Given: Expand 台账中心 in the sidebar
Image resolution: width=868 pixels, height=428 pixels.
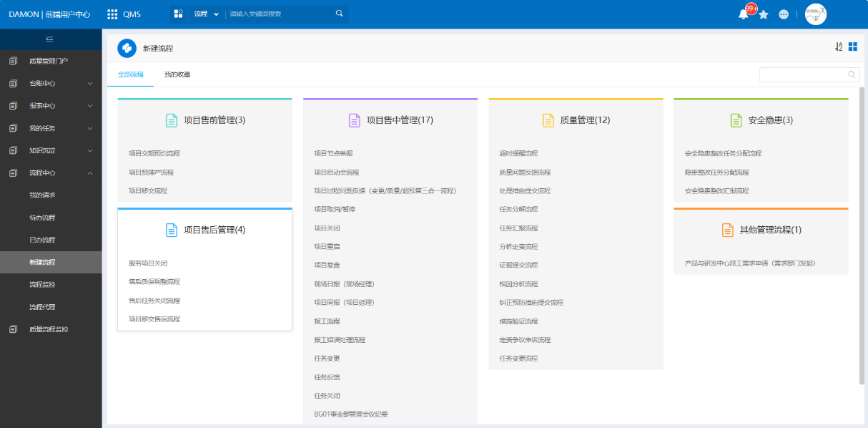Looking at the screenshot, I should 50,84.
